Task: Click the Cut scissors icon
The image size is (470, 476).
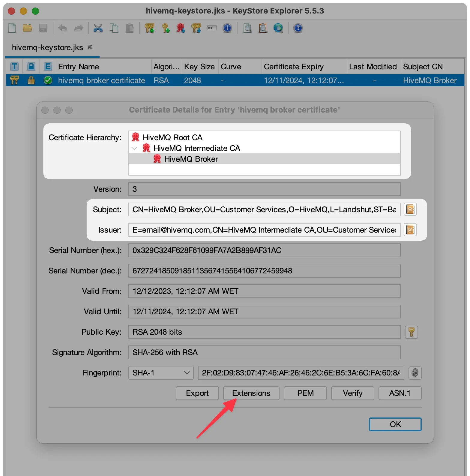Action: coord(98,28)
